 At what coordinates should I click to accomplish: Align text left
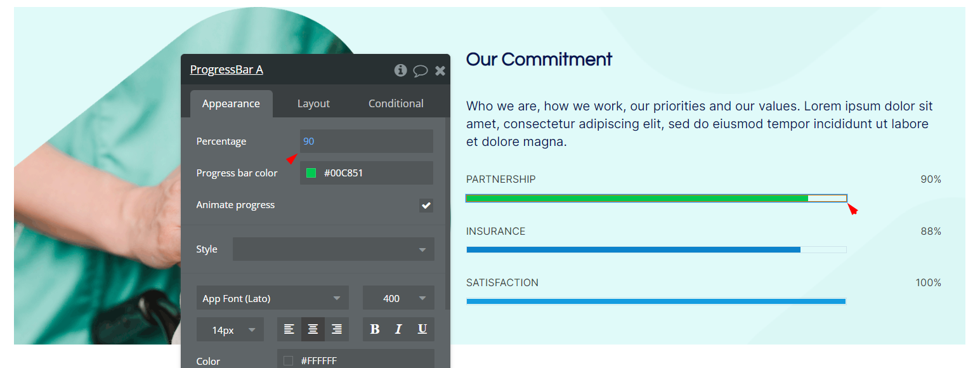coord(289,329)
